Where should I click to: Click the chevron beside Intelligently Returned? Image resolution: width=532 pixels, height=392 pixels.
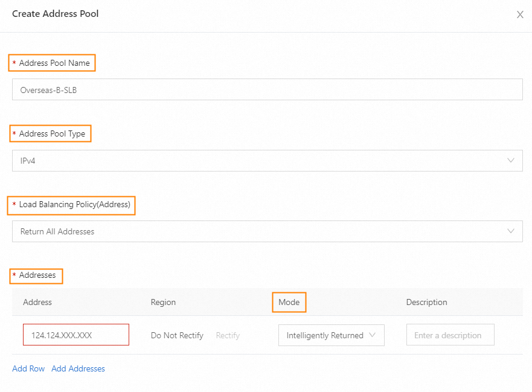tap(372, 335)
